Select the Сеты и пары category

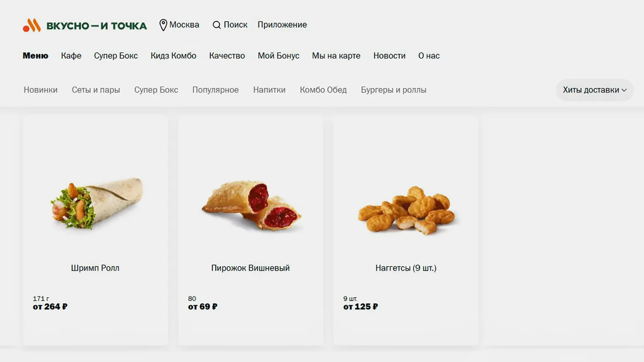point(96,90)
